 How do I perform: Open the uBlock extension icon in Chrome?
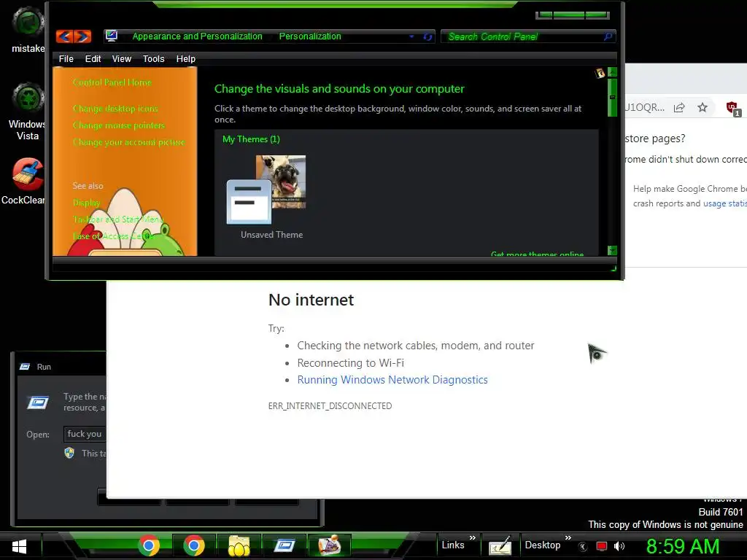[x=732, y=109]
